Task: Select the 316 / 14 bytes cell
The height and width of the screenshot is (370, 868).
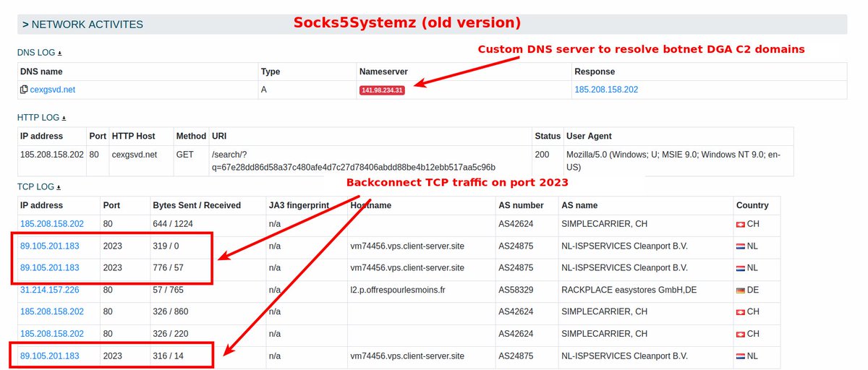Action: tap(169, 356)
